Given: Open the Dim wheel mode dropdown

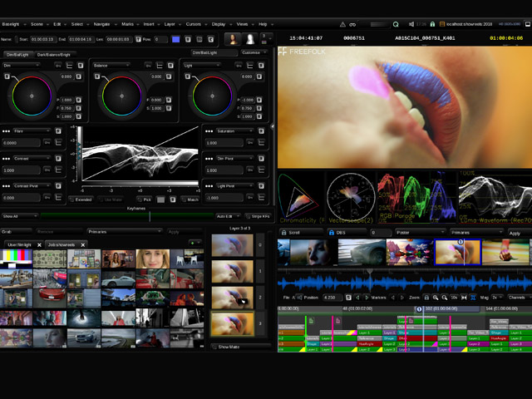Looking at the screenshot, I should point(21,65).
